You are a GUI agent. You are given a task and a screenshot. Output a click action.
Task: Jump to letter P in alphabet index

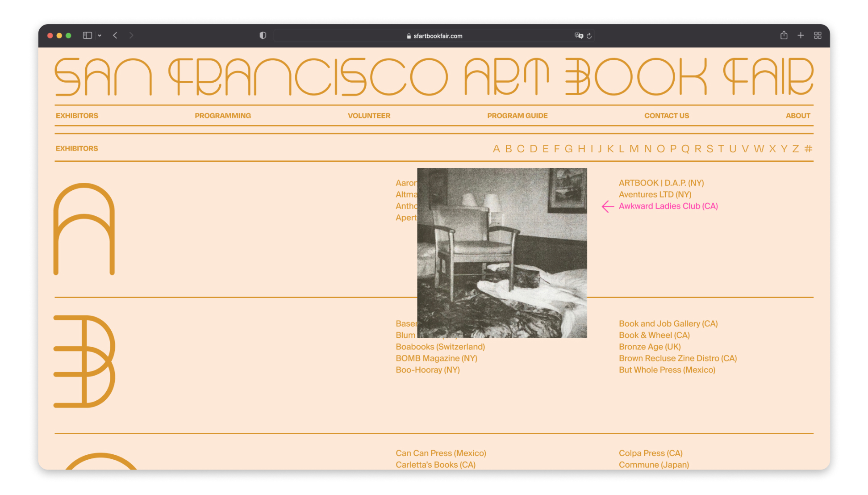click(x=673, y=149)
